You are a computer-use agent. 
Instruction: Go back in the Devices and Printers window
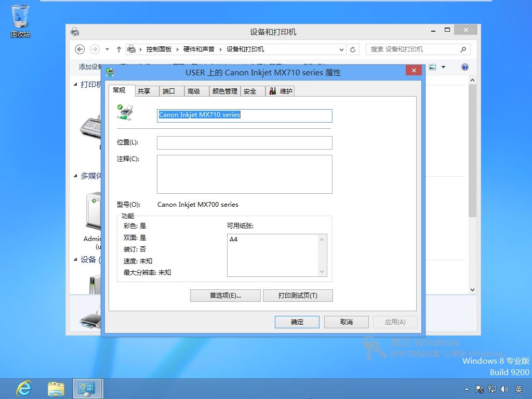point(79,49)
